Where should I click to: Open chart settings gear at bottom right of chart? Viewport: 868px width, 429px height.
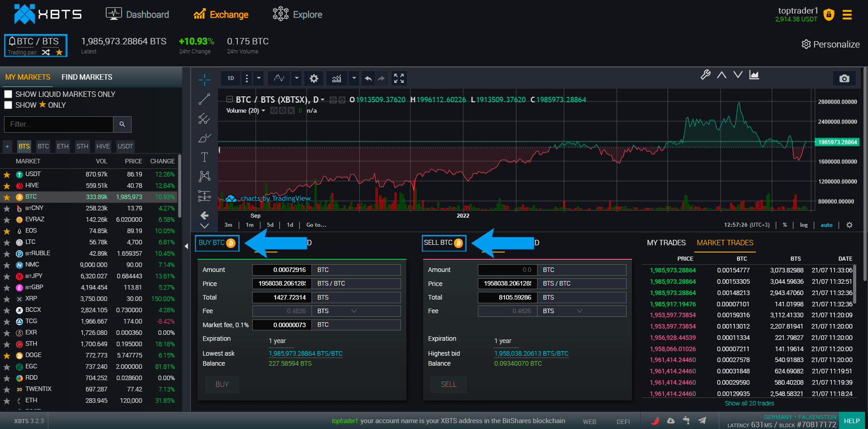849,225
